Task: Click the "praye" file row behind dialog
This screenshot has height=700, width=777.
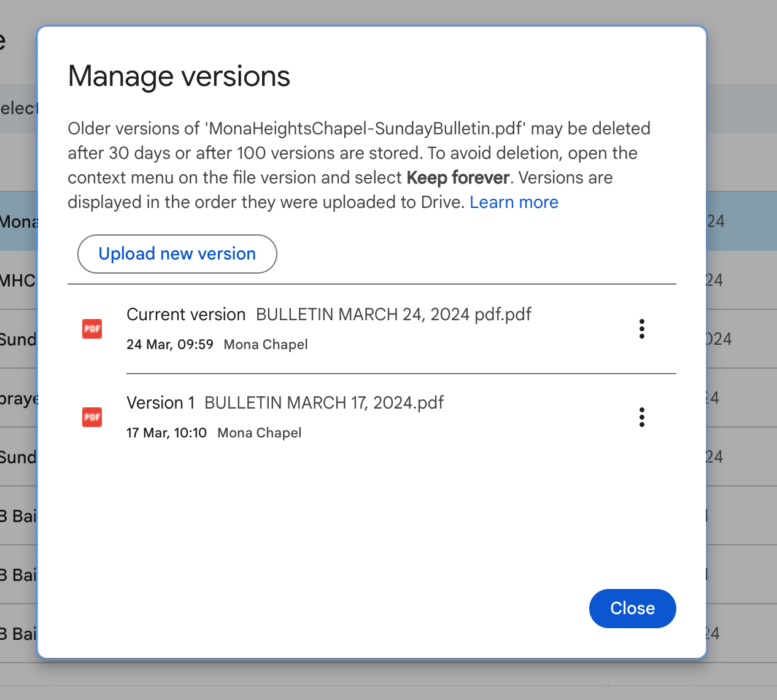Action: click(x=17, y=399)
